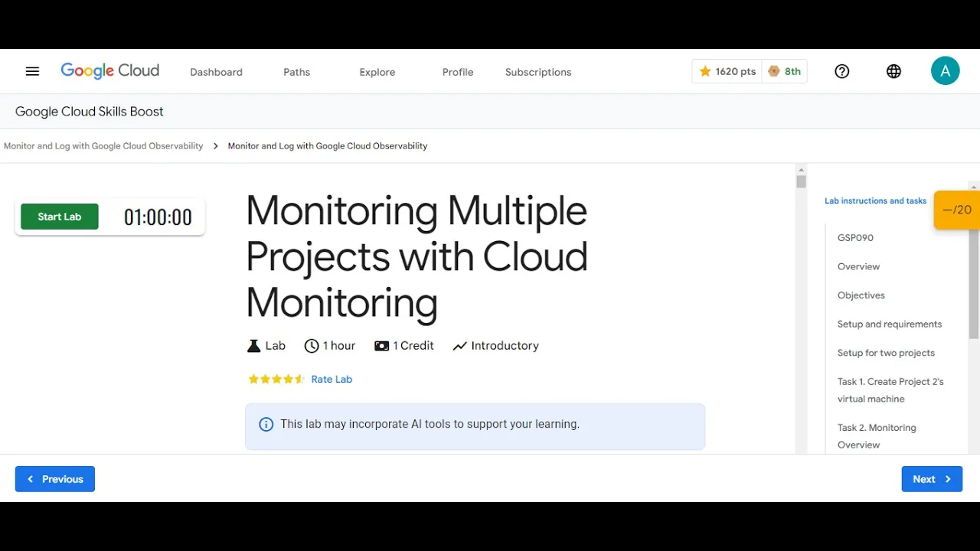Click the info icon in AI notice
Viewport: 980px width, 551px height.
coord(266,424)
